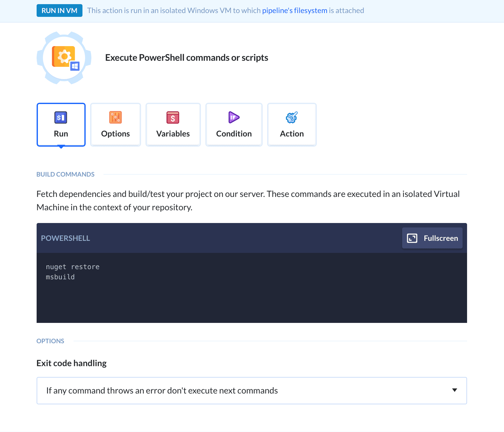Click the expand icon beside Fullscreen
This screenshot has width=504, height=432.
click(412, 238)
